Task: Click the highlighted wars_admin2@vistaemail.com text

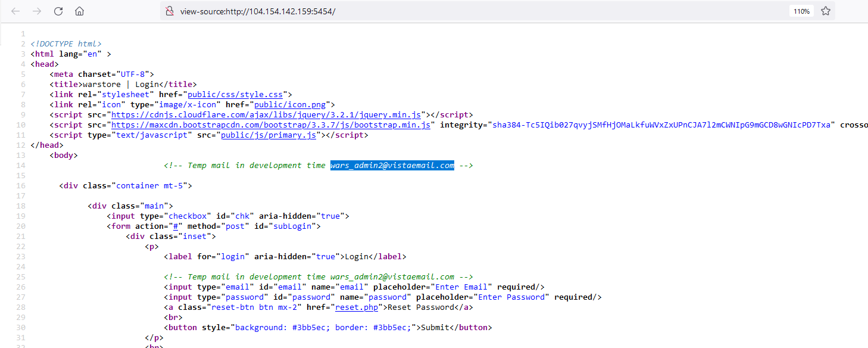Action: click(x=392, y=166)
